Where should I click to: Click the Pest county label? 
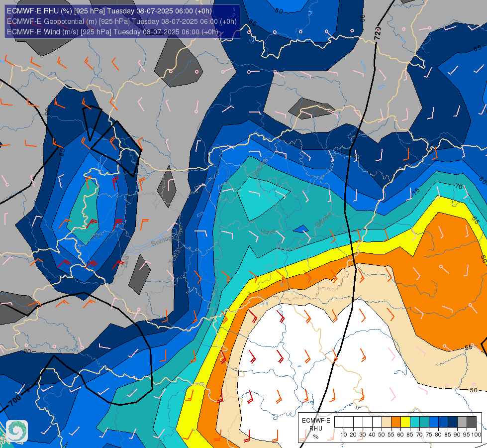(x=268, y=231)
